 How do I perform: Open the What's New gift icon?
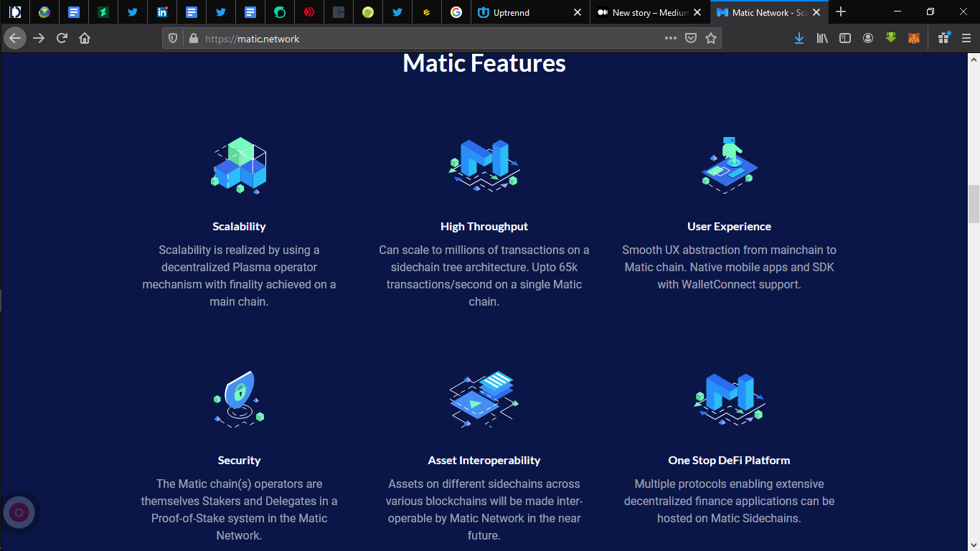pos(943,38)
